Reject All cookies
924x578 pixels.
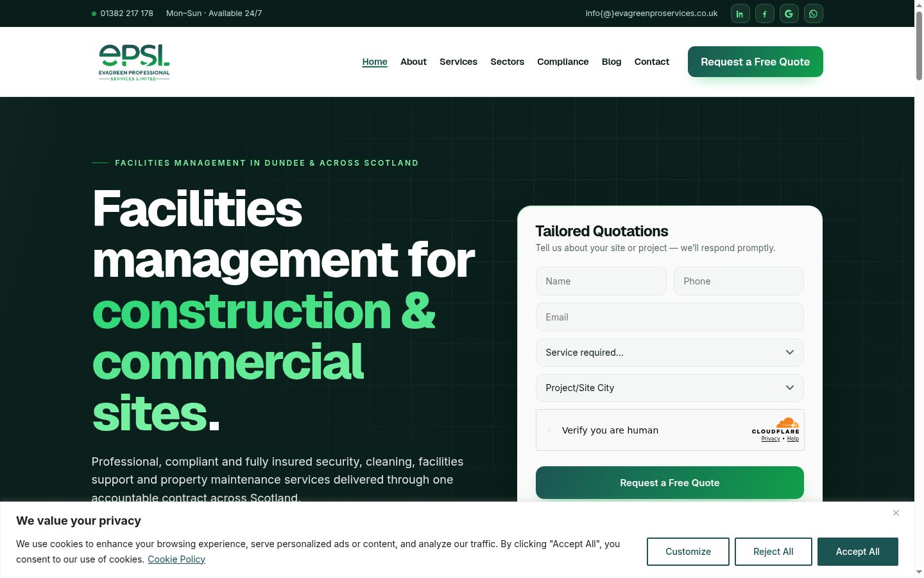(x=773, y=552)
